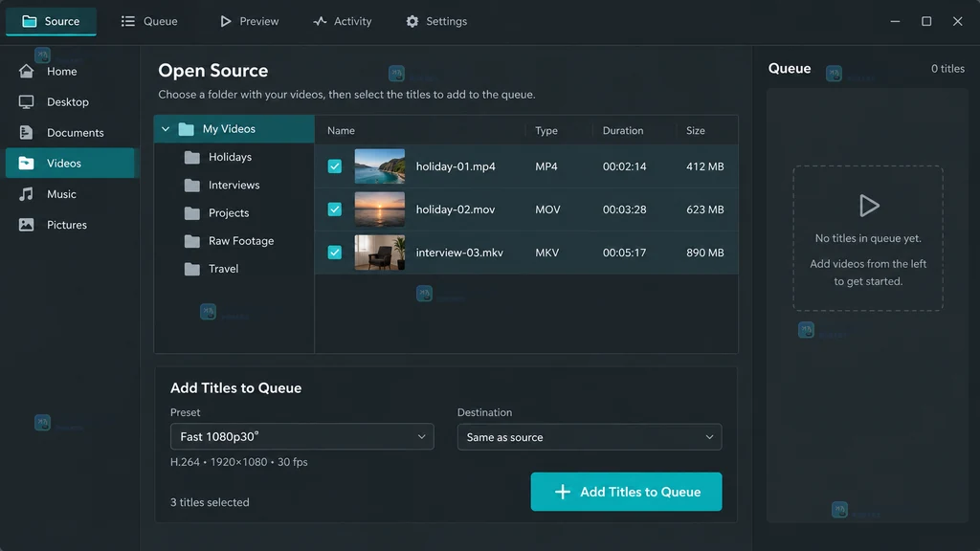Select the Holidays folder label

coord(230,157)
